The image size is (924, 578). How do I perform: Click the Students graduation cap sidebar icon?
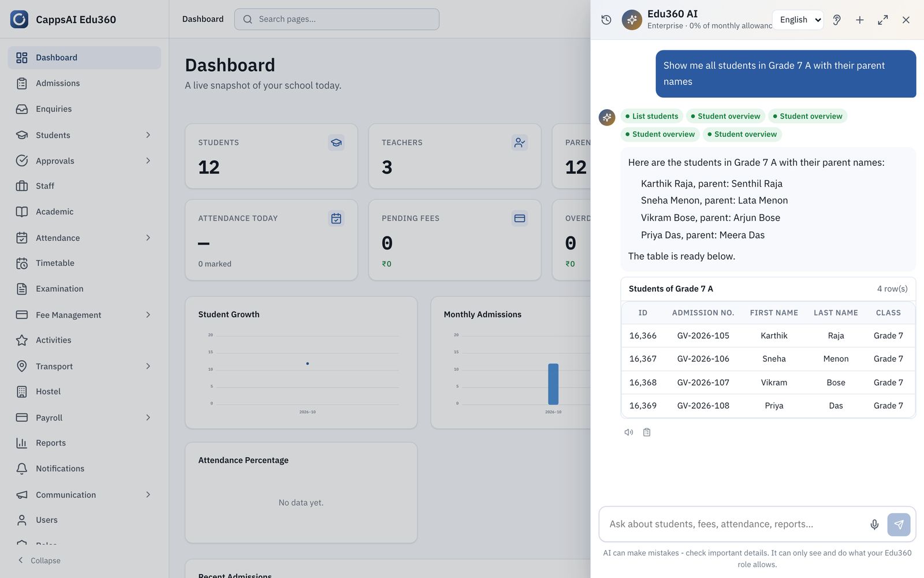click(22, 135)
